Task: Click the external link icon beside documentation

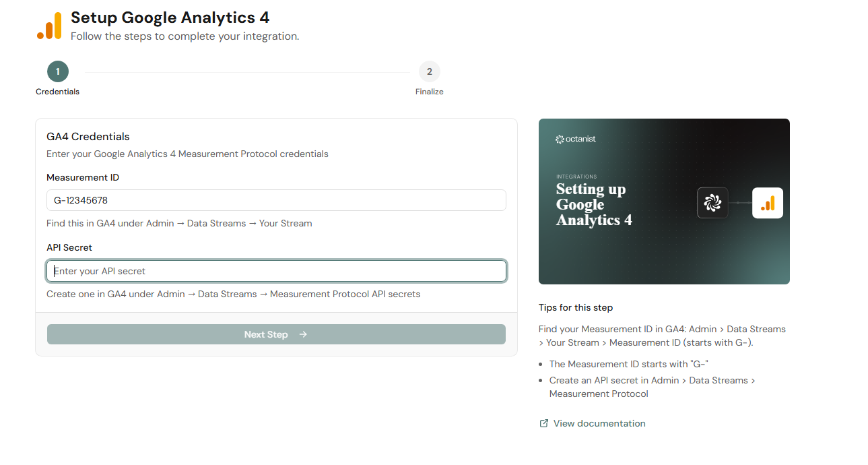Action: 544,424
